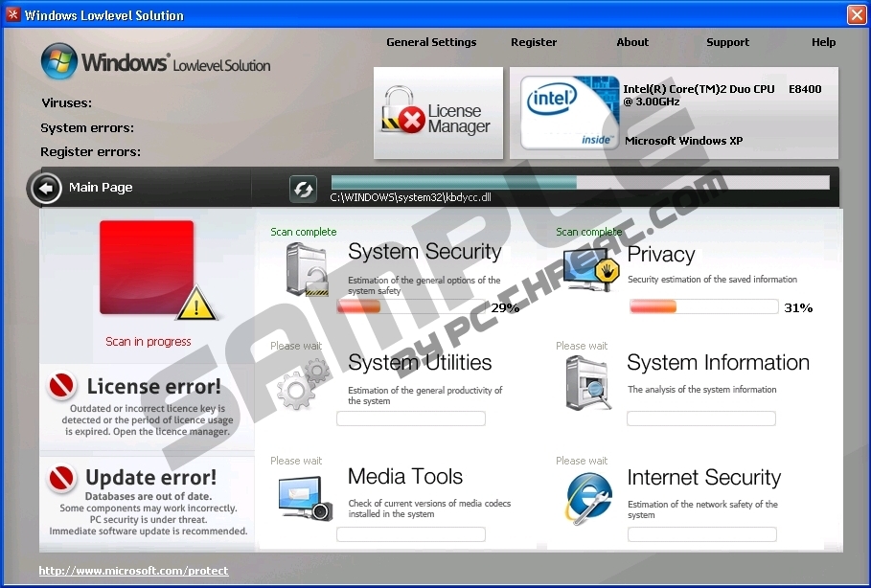Click the padlock icon in License Manager

coord(401,109)
